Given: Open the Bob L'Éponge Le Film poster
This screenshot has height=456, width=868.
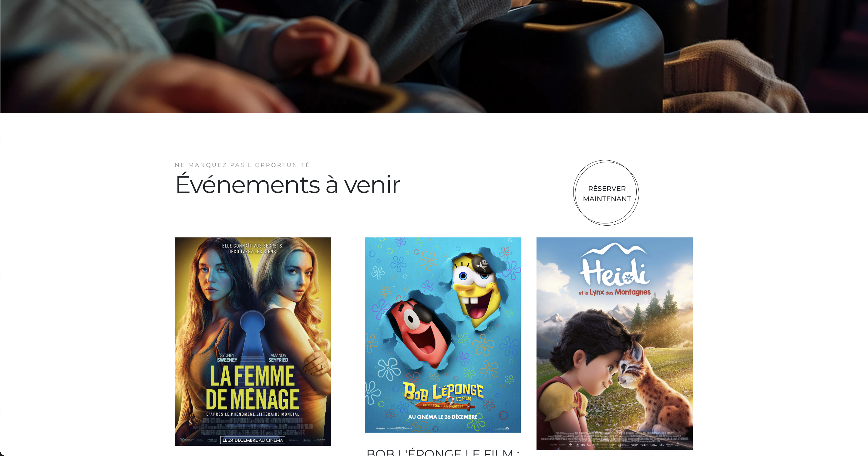Looking at the screenshot, I should coord(442,335).
